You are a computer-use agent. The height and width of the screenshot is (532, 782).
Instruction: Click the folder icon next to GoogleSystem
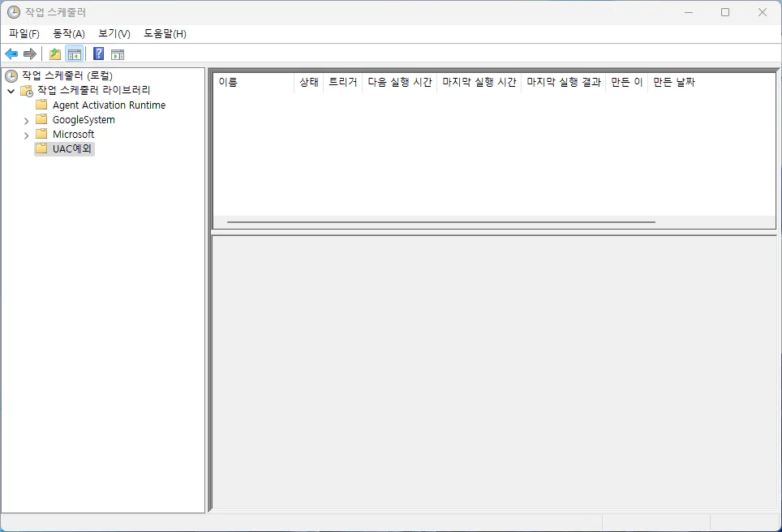(x=41, y=119)
